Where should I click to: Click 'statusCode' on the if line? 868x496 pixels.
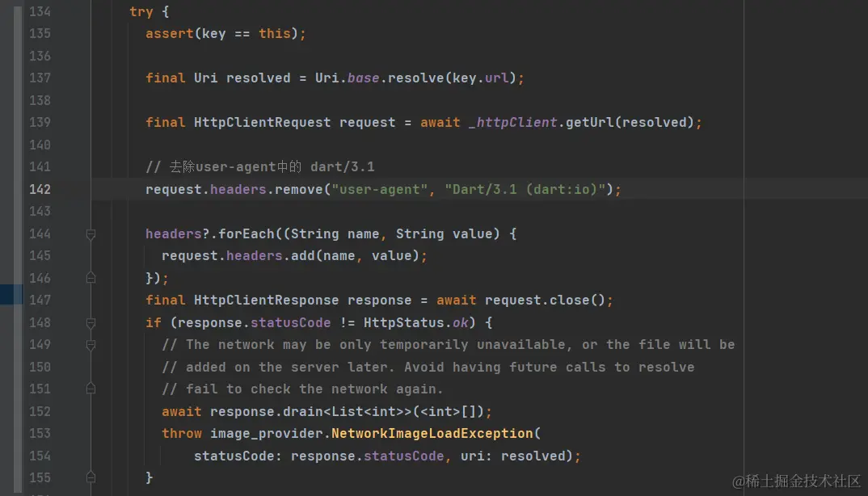click(x=291, y=323)
